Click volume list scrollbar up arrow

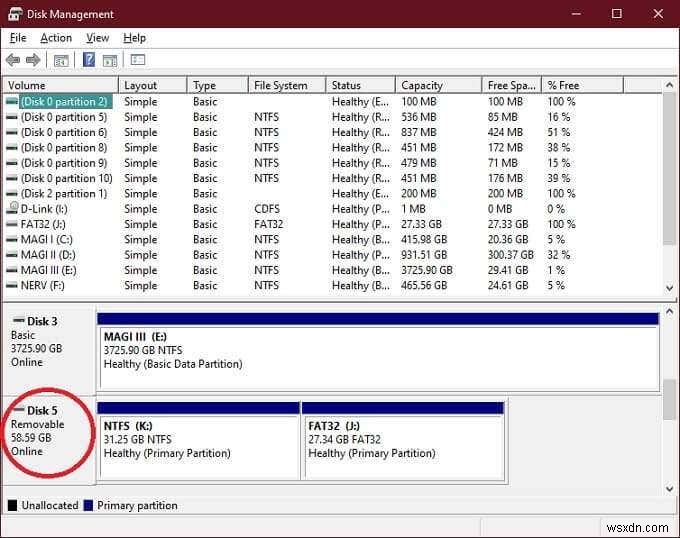[669, 85]
